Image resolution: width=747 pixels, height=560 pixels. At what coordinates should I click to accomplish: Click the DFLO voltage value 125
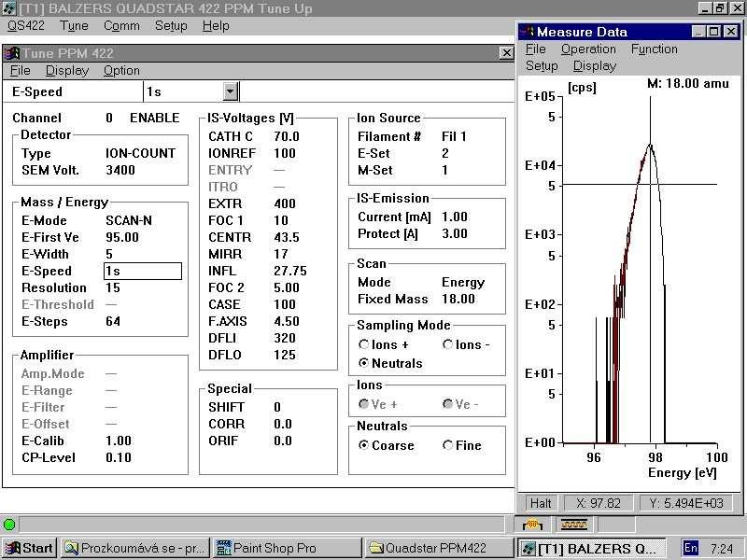coord(285,355)
